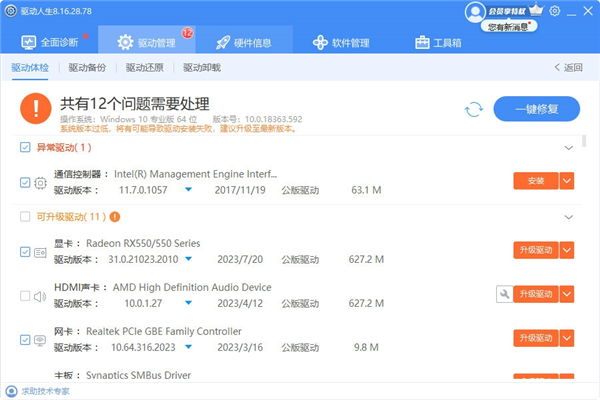Check the AMD High Definition Audio checkbox
Screen dimensions: 600x400
tap(25, 296)
